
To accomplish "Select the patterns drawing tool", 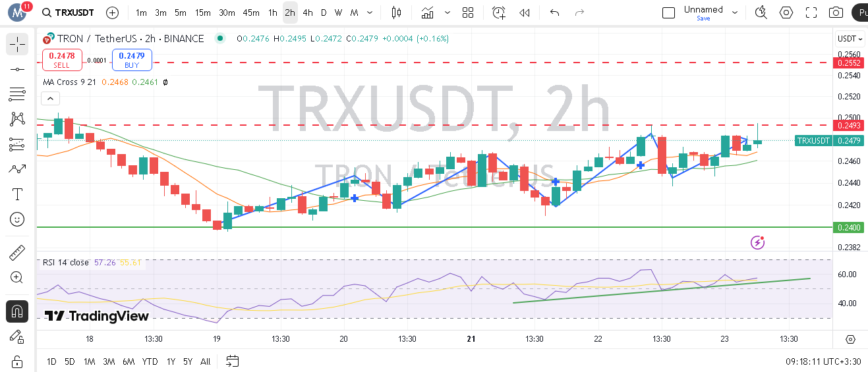I will [x=17, y=119].
